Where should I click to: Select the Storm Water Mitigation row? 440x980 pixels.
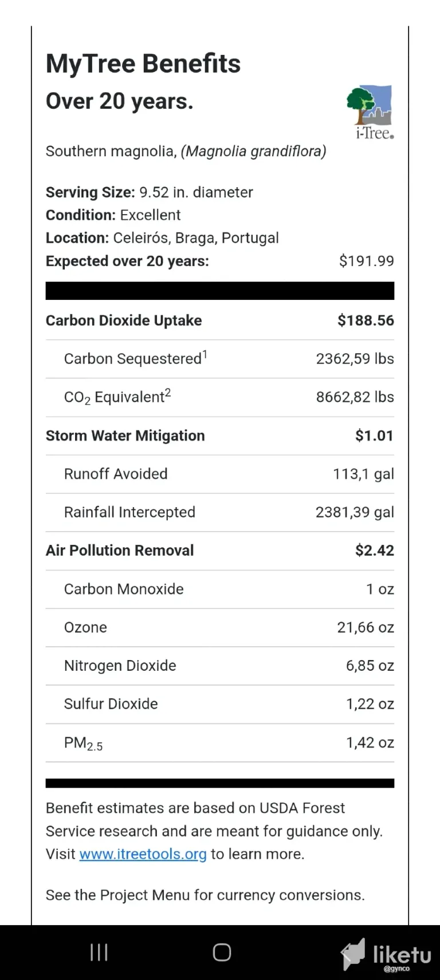point(220,436)
